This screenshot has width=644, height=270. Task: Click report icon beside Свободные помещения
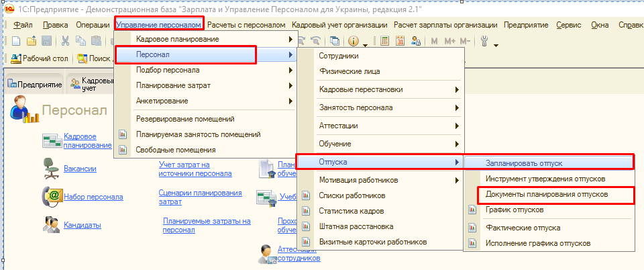(x=123, y=150)
